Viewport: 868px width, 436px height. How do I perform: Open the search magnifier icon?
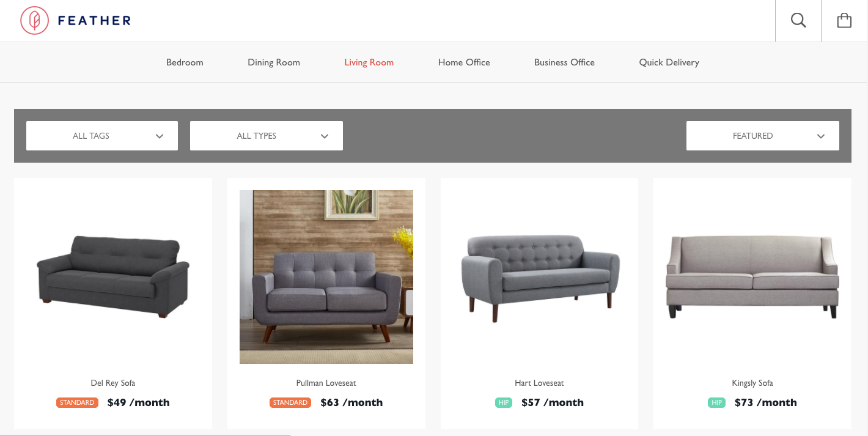(x=798, y=20)
